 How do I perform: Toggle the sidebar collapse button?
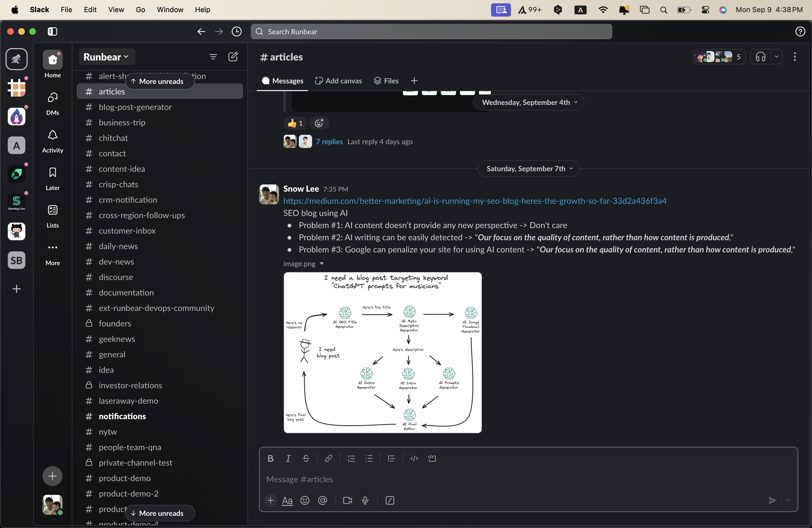tap(52, 31)
